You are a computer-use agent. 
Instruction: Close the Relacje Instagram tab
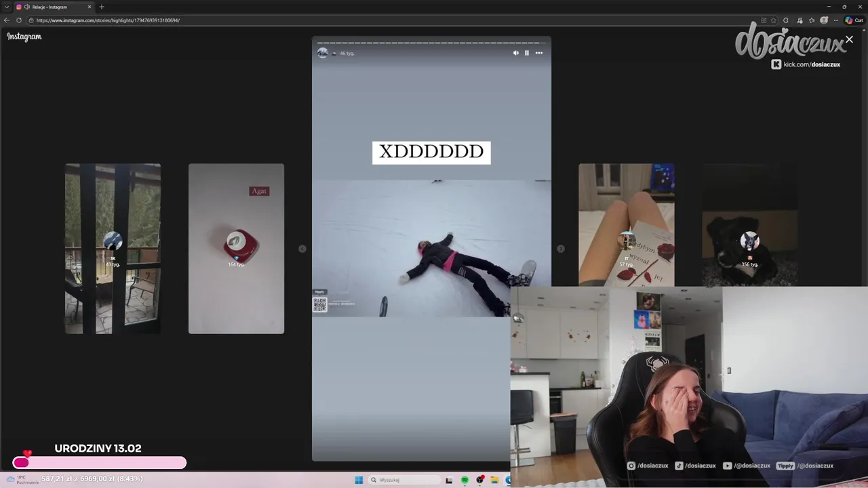point(89,7)
